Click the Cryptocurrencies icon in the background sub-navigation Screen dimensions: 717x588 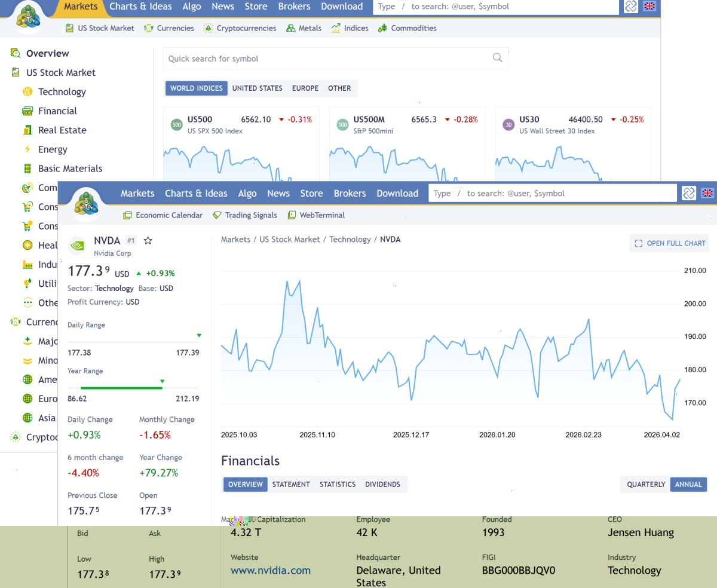[208, 28]
